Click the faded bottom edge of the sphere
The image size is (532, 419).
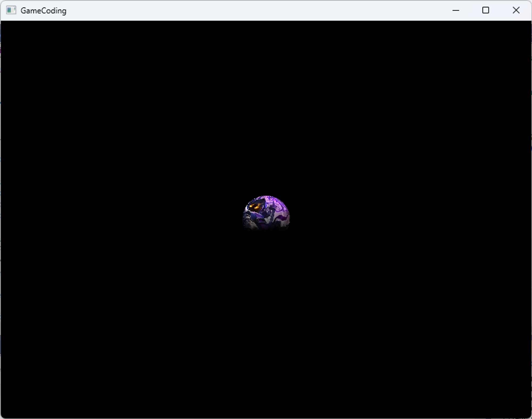tap(266, 229)
